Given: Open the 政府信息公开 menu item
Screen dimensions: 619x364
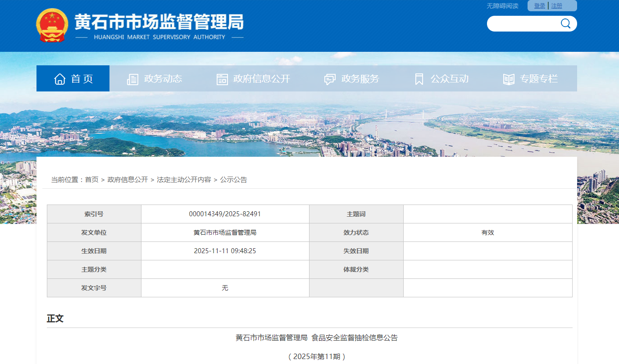Looking at the screenshot, I should click(x=262, y=79).
